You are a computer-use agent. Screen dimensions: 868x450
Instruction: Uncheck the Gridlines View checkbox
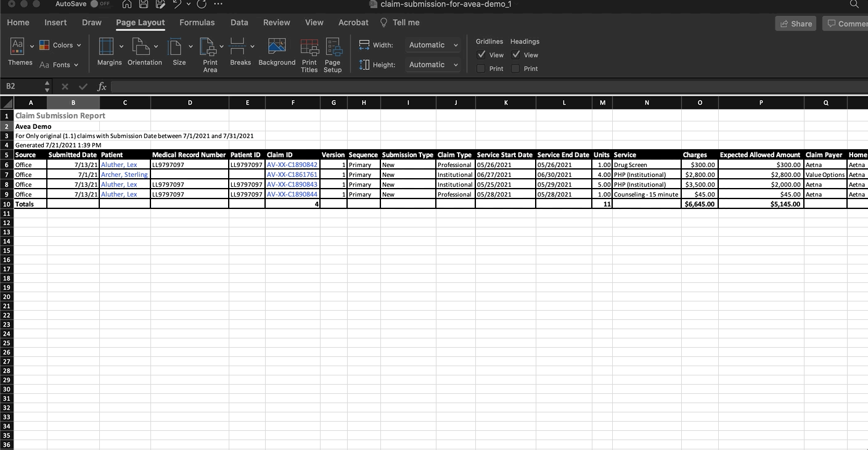[x=481, y=55]
